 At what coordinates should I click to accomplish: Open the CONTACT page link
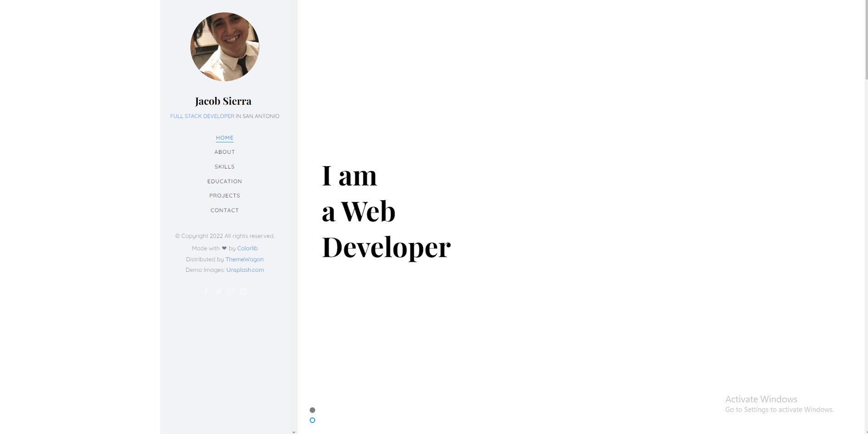click(224, 210)
